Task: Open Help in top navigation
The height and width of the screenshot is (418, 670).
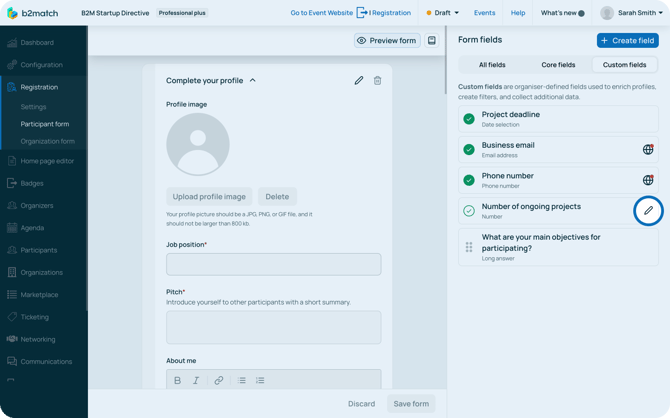Action: 518,13
